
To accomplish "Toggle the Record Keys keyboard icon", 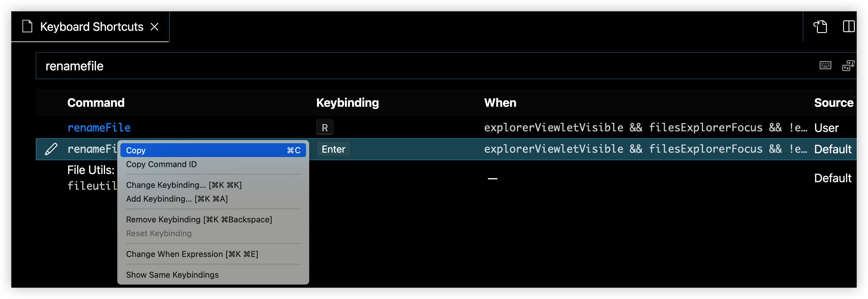I will click(825, 65).
